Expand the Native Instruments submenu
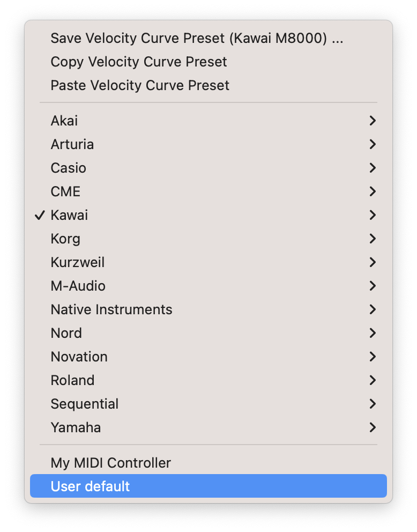417x532 pixels. (373, 309)
